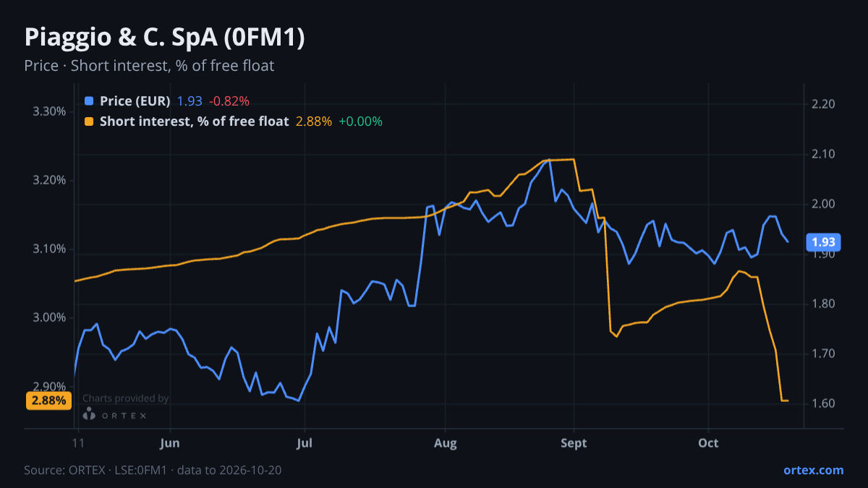Screen dimensions: 868x488
Task: Click the orange Short interest legend square
Action: click(89, 121)
